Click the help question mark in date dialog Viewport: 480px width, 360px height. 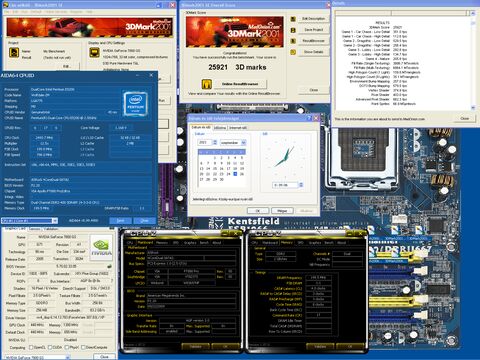tap(309, 118)
